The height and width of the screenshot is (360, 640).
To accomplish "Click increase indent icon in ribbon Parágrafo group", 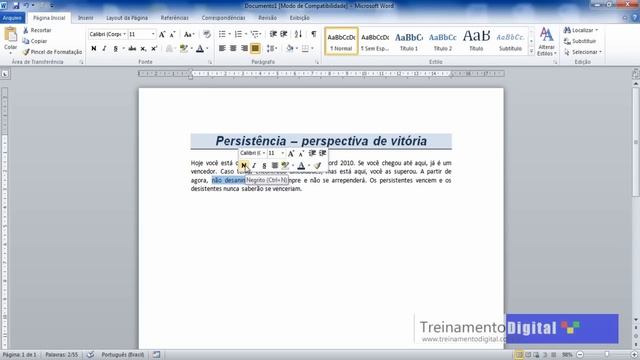I will coord(284,34).
